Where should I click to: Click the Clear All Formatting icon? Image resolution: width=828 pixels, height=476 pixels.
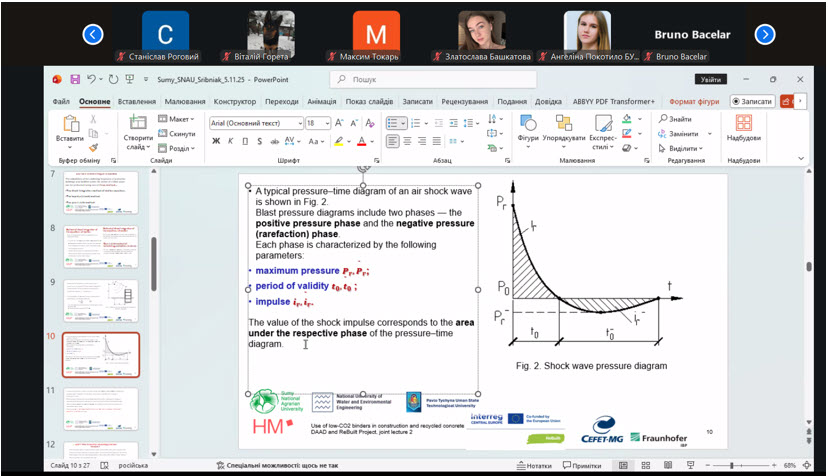point(368,123)
